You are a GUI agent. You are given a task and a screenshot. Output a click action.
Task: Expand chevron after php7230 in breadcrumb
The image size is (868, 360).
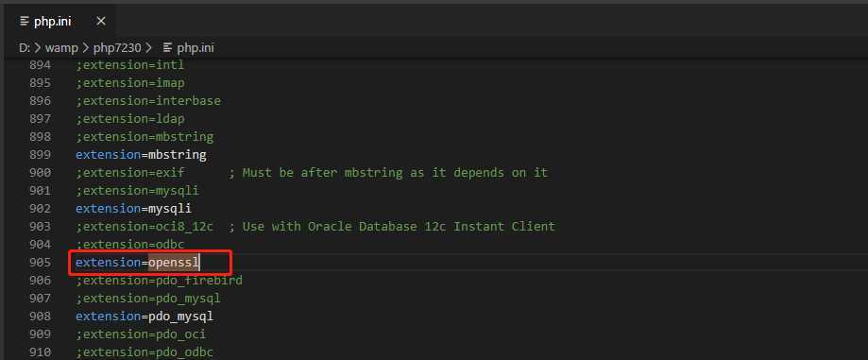pos(149,48)
